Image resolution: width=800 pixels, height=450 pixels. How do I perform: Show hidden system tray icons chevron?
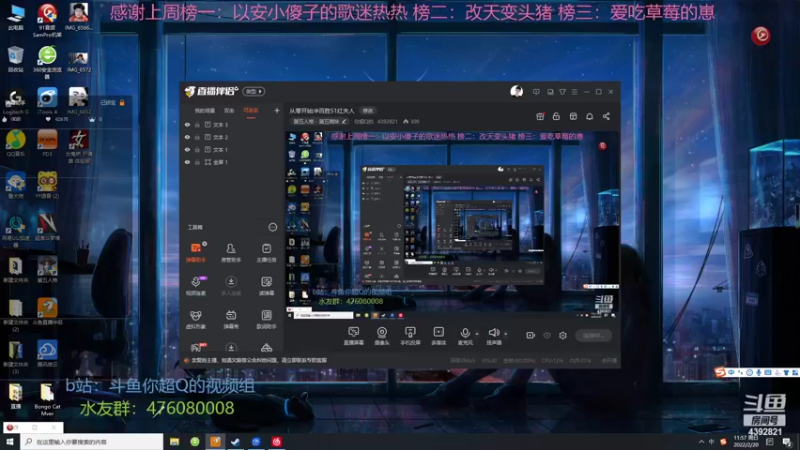pyautogui.click(x=701, y=442)
